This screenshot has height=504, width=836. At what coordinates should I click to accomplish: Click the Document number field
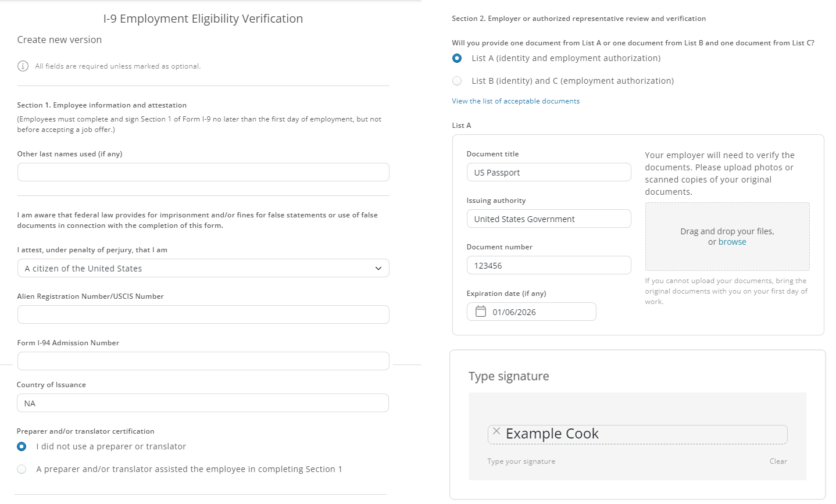coord(548,265)
